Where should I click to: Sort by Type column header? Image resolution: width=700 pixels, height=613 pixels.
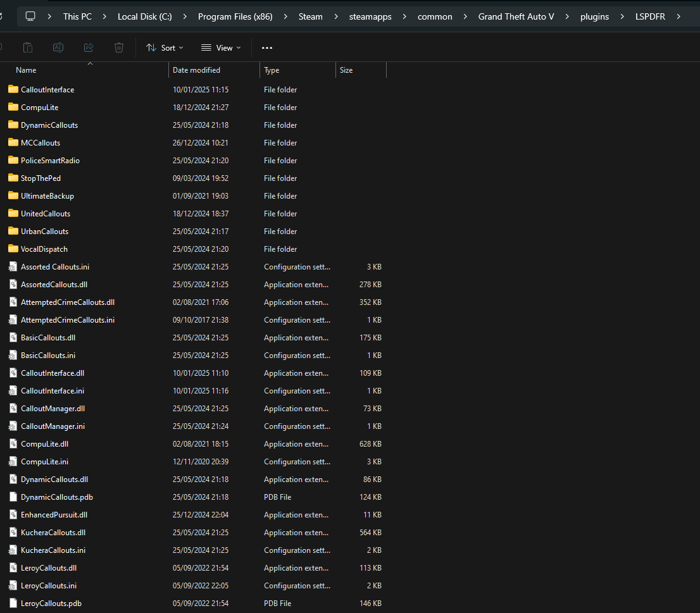coord(272,70)
